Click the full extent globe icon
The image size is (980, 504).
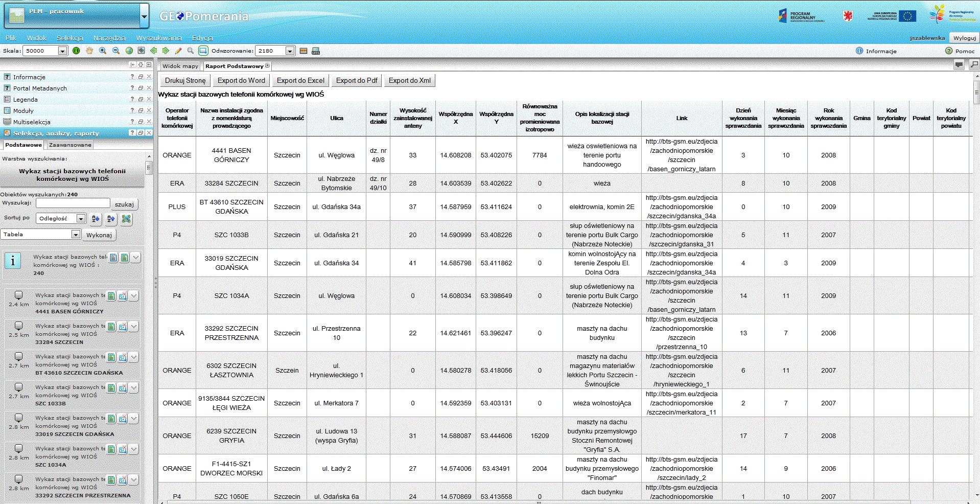(129, 51)
